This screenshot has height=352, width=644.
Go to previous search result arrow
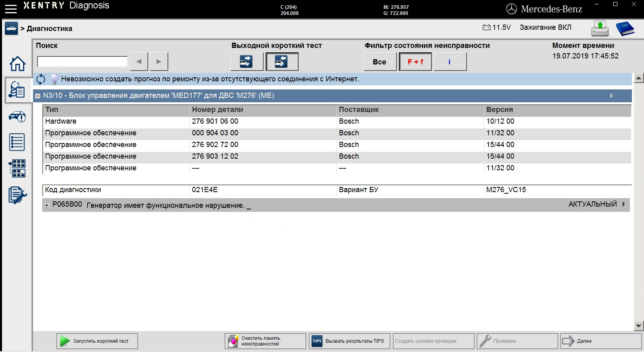(139, 62)
